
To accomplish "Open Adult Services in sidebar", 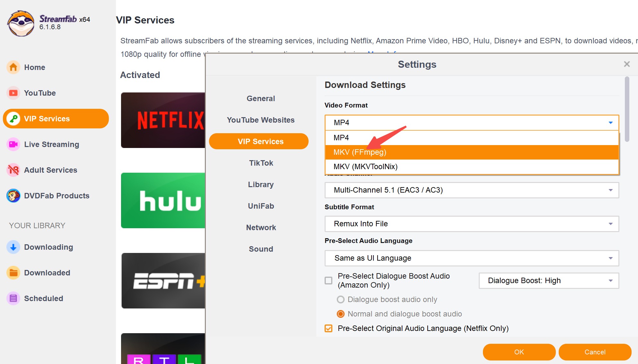I will pyautogui.click(x=56, y=170).
